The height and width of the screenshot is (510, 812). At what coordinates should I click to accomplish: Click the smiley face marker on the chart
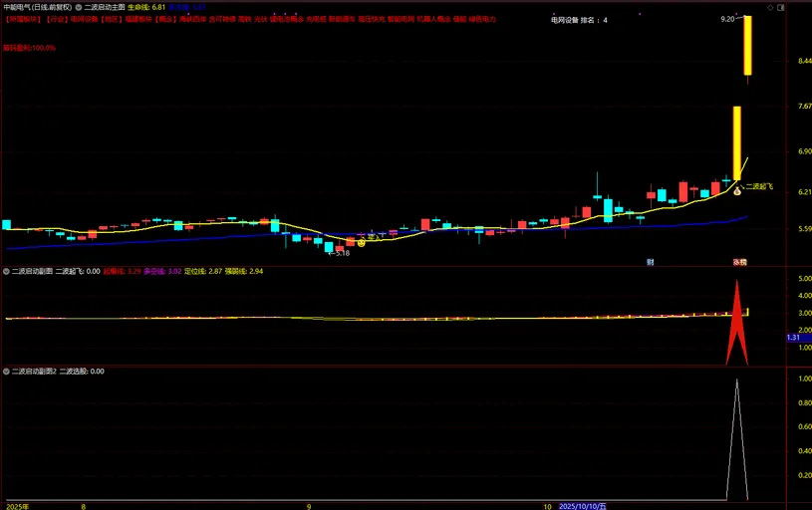[361, 242]
